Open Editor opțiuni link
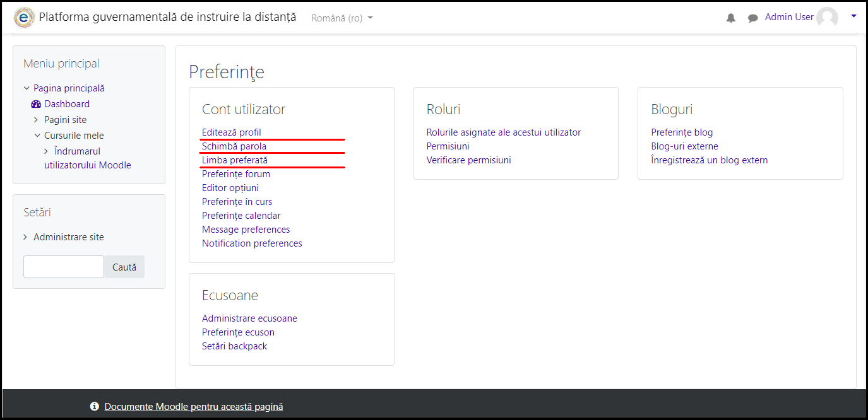 pos(230,188)
